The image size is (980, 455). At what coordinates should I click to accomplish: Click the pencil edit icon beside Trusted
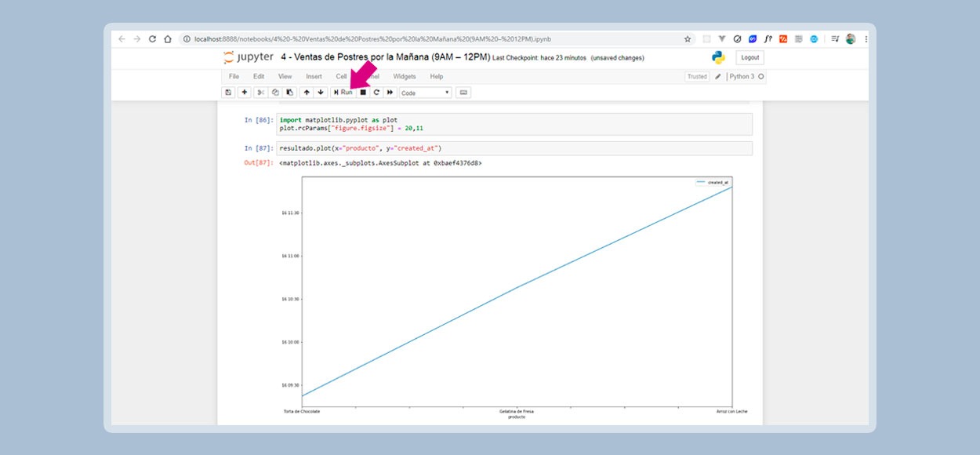coord(718,77)
